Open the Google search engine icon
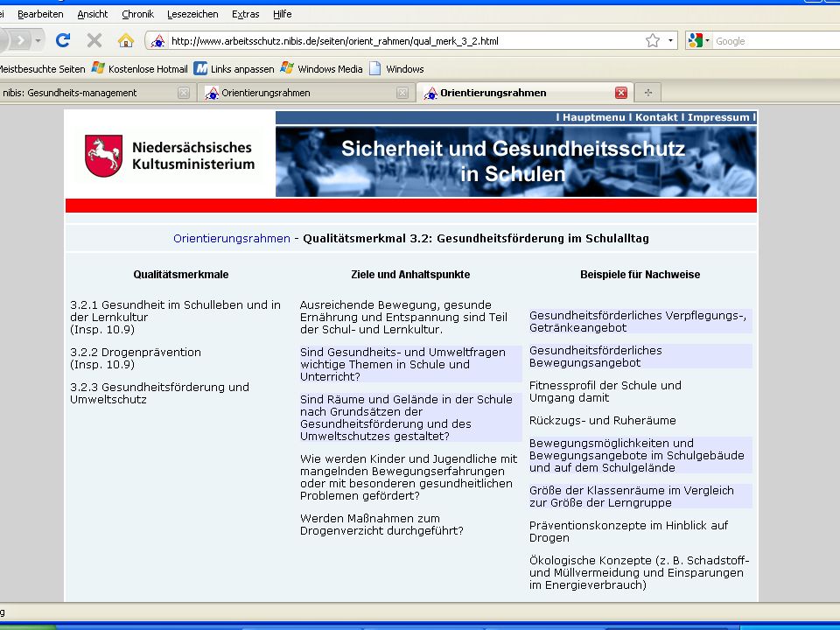 click(696, 41)
